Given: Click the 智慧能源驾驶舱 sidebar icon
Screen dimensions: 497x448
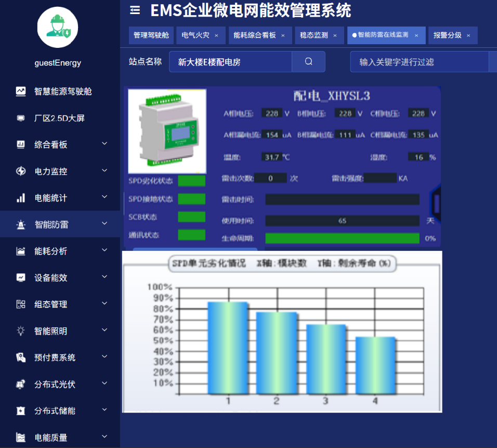Looking at the screenshot, I should tap(21, 92).
